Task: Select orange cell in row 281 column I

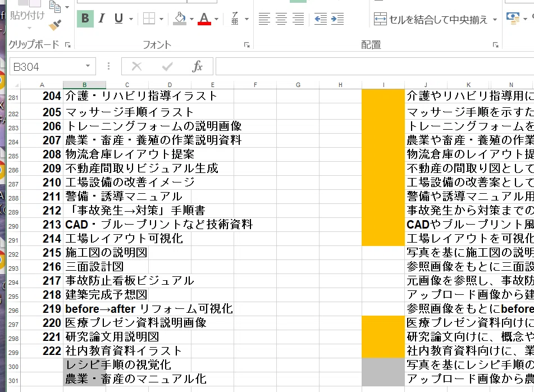Action: (x=383, y=96)
